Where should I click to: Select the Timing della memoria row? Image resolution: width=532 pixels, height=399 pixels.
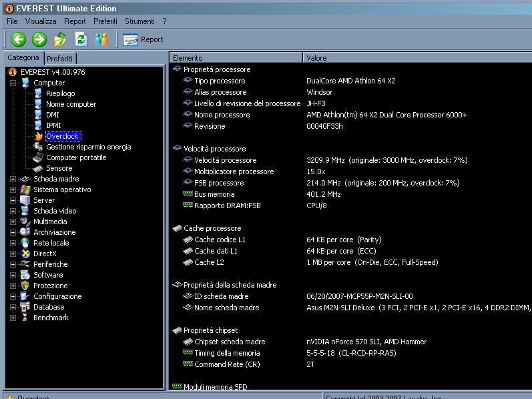[x=351, y=353]
